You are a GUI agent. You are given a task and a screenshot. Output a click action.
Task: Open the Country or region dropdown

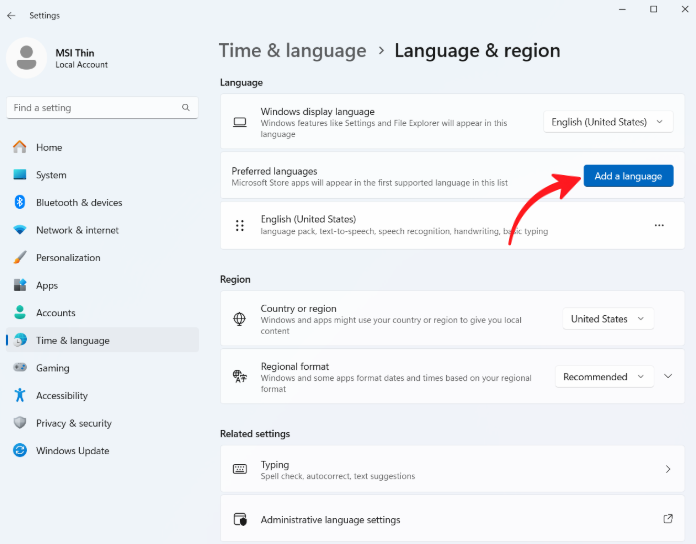click(608, 319)
